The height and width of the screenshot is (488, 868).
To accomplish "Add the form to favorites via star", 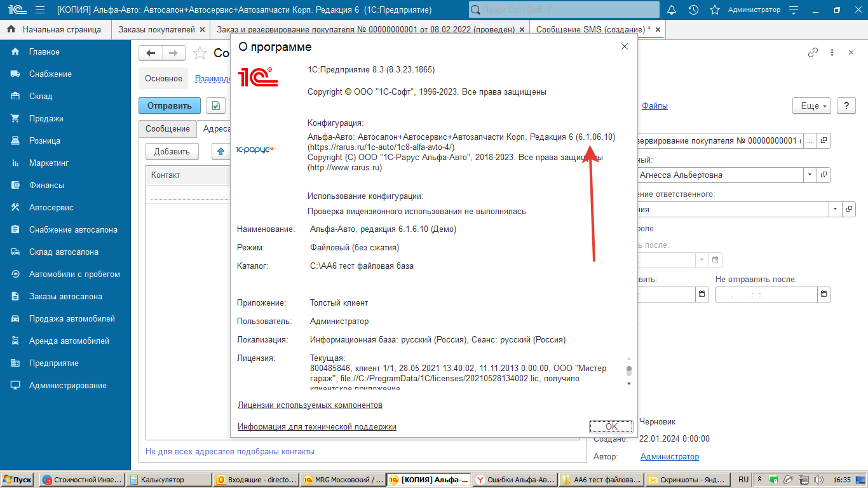I will [200, 53].
